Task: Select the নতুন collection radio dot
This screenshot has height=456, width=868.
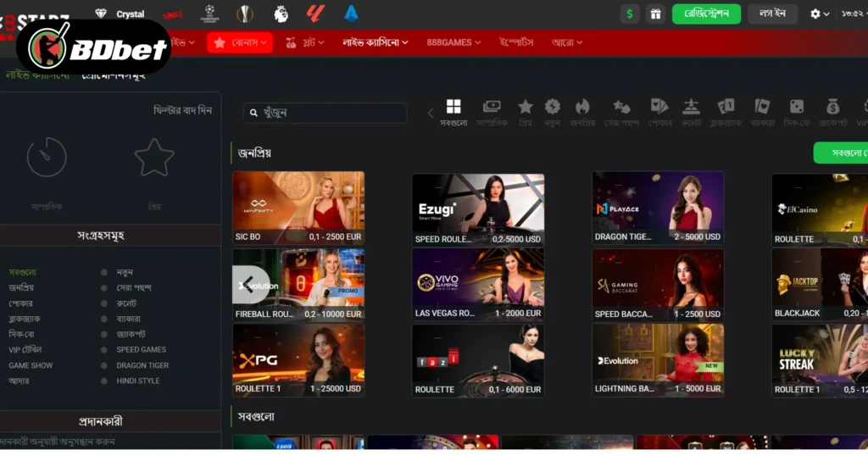Action: (103, 272)
